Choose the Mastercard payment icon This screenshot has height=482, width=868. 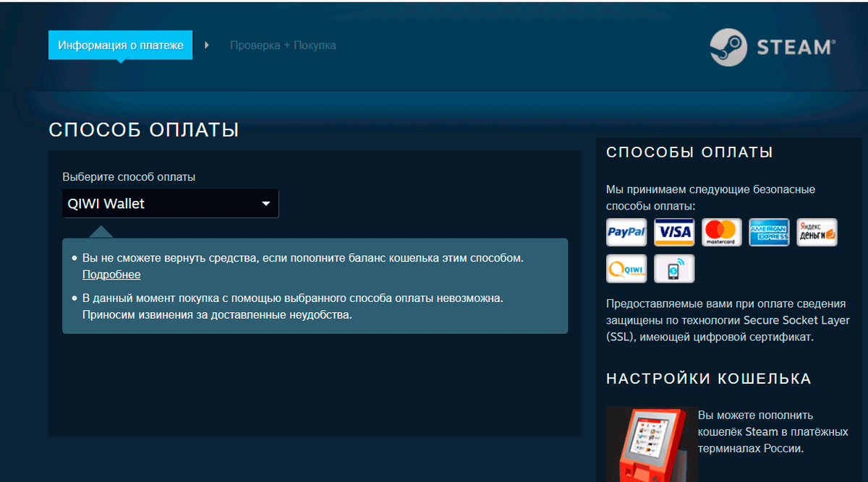click(x=721, y=232)
